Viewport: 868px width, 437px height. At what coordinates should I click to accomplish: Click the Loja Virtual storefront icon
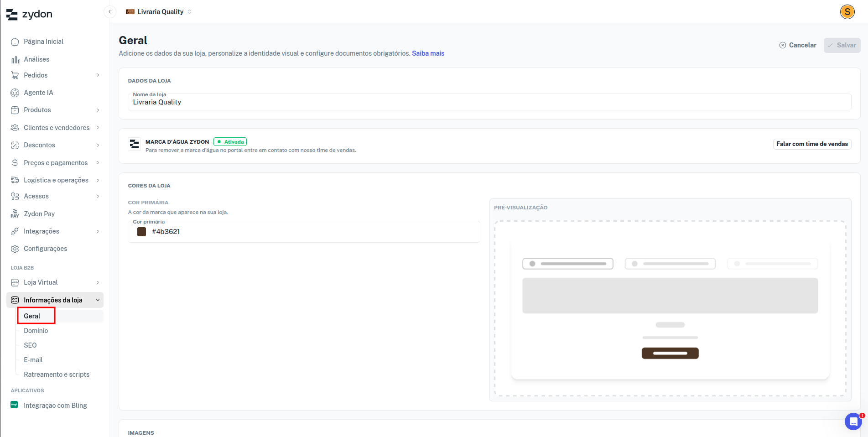click(15, 282)
